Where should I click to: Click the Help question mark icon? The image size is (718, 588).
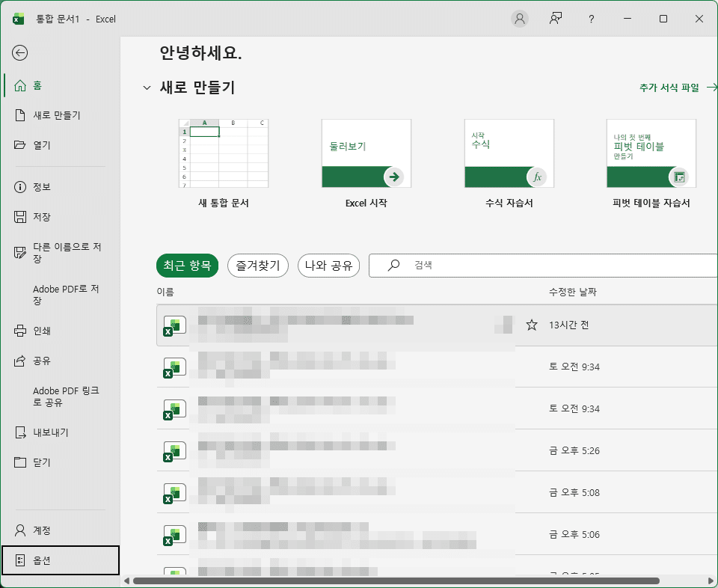click(591, 19)
